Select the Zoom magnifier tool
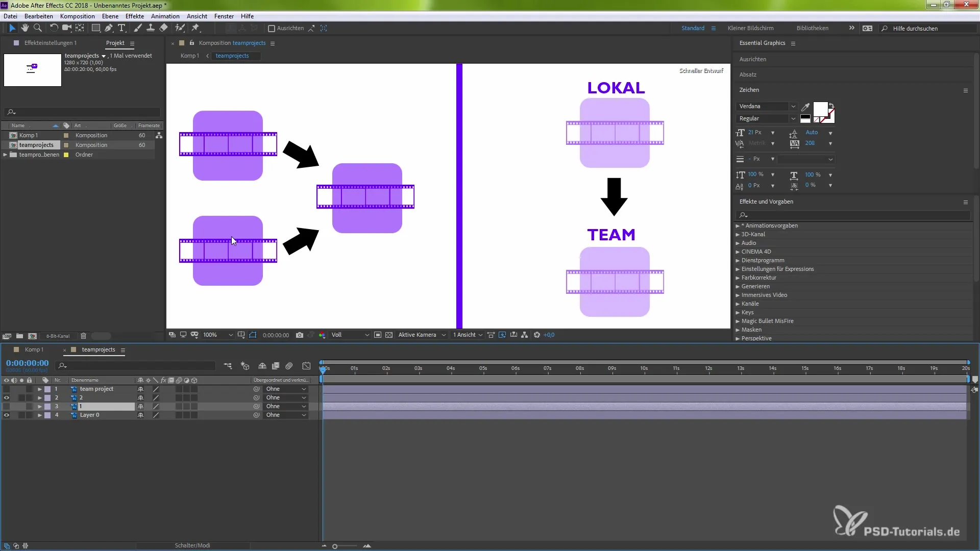This screenshot has height=551, width=980. click(x=38, y=28)
